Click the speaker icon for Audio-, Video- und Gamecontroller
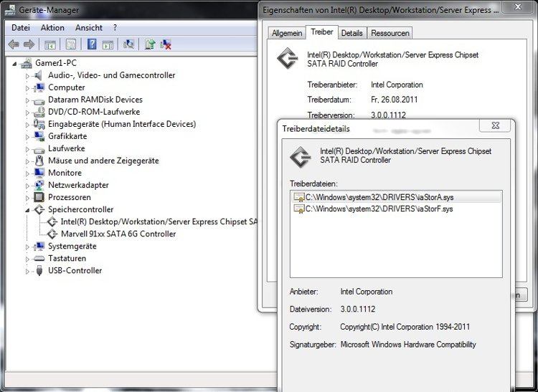The width and height of the screenshot is (538, 392). click(39, 75)
